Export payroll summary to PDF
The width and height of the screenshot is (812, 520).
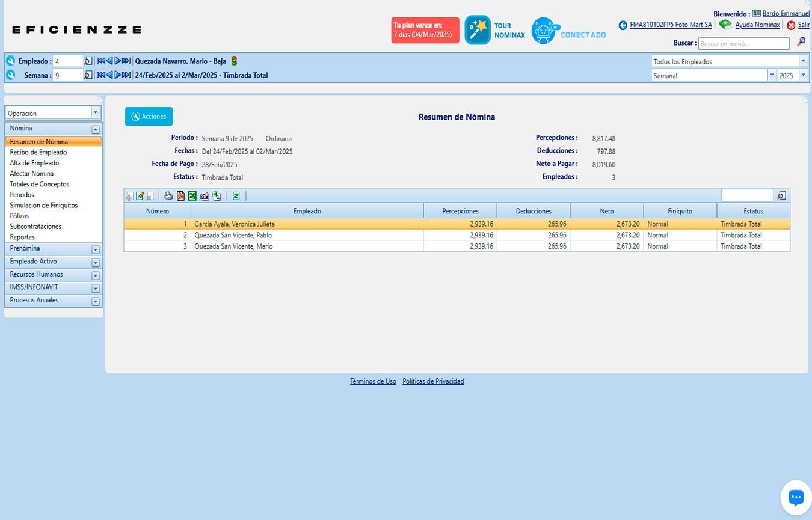pos(180,196)
